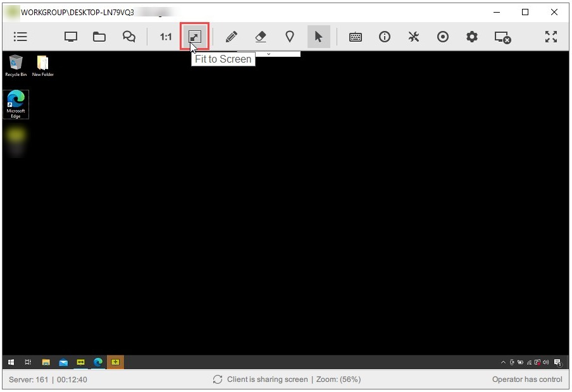Screen dimensions: 572x392
Task: Click the highlighted Fit to Screen button
Action: pos(194,37)
